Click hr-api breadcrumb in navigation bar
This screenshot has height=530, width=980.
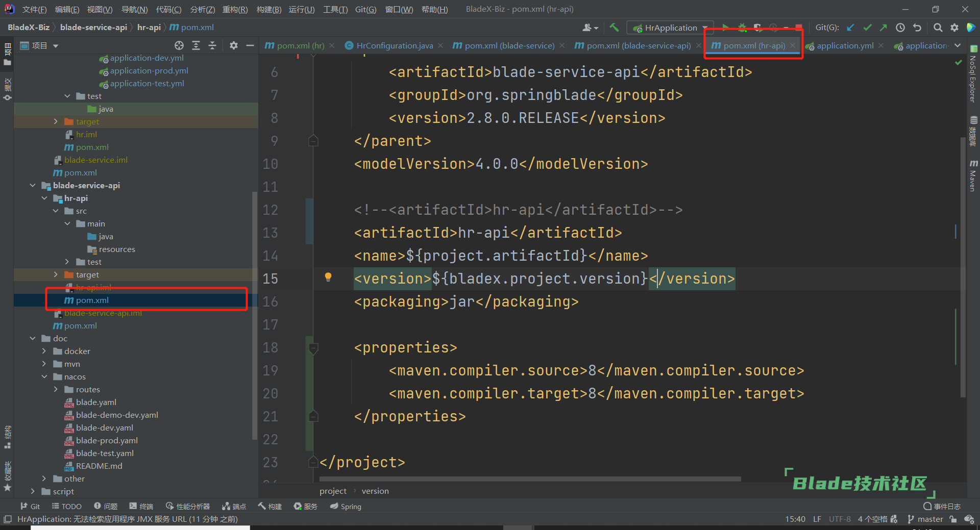[149, 28]
